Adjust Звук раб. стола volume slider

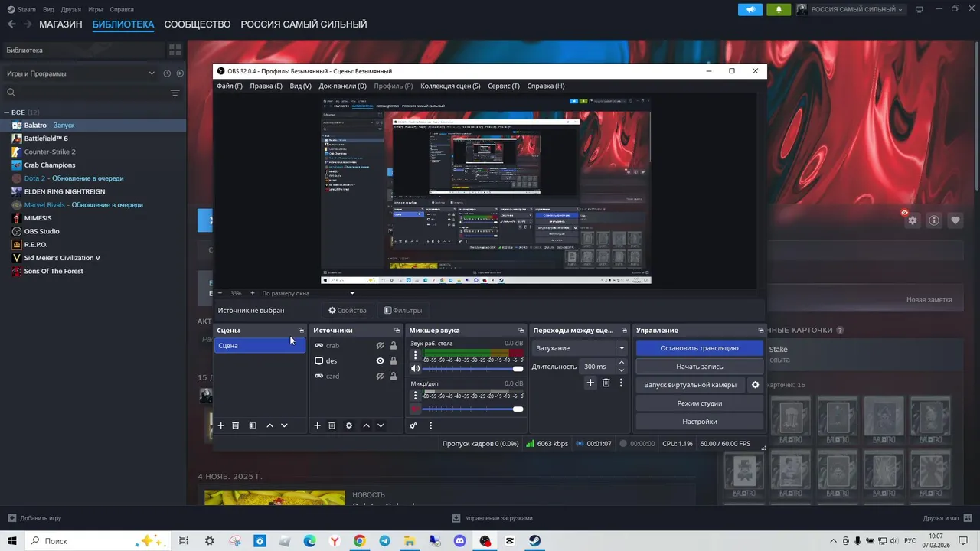coord(472,369)
